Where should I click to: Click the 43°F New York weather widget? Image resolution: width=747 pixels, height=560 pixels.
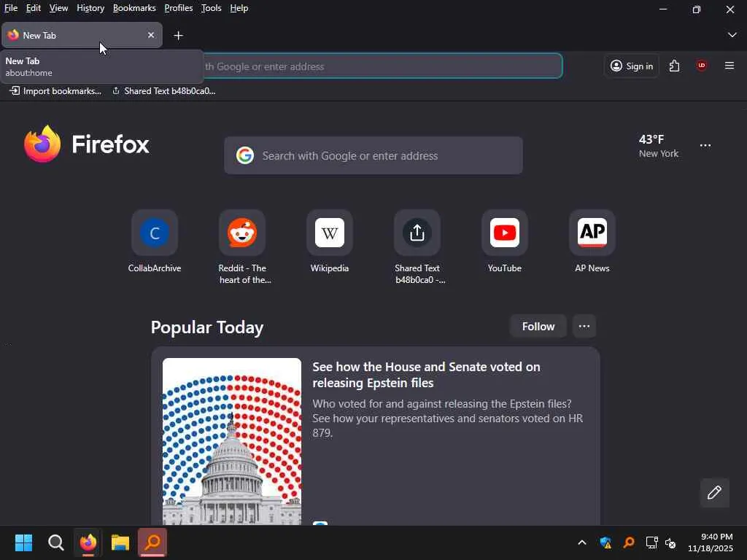659,146
